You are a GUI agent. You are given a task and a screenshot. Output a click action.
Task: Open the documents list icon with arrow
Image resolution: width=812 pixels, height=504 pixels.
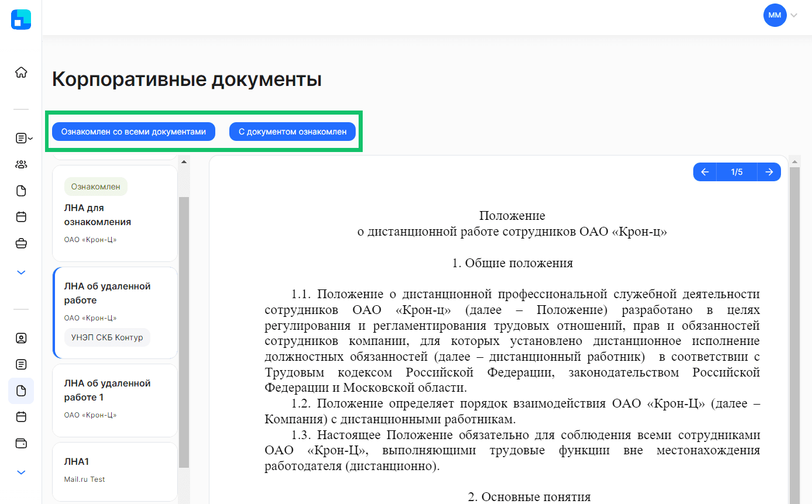point(23,138)
